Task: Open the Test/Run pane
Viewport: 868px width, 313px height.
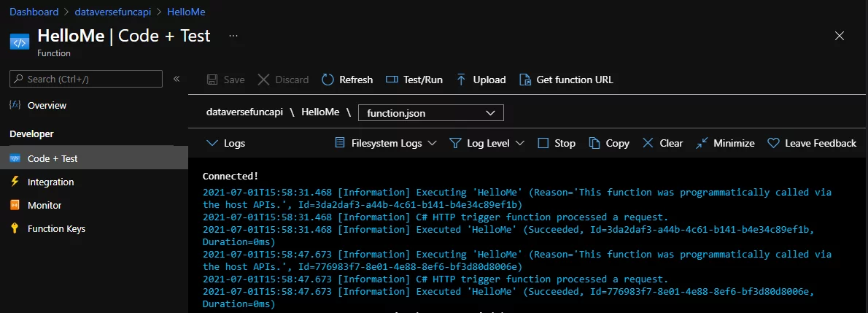Action: (x=414, y=80)
